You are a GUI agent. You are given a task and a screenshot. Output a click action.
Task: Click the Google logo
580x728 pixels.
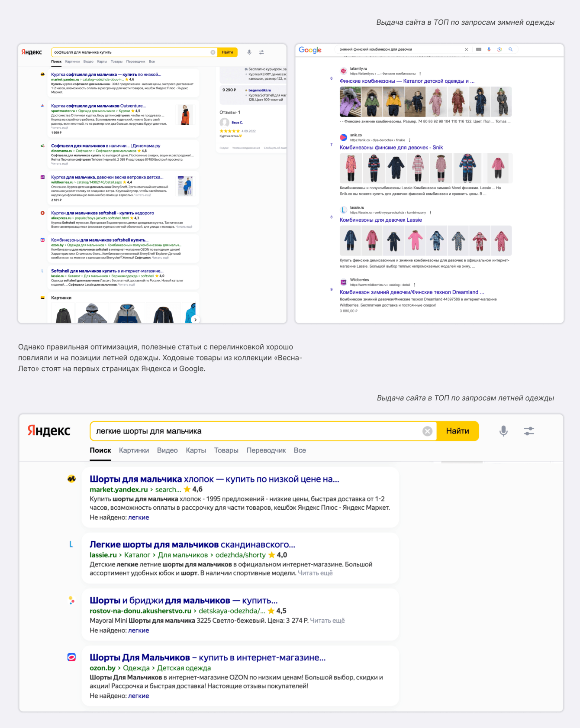point(310,50)
